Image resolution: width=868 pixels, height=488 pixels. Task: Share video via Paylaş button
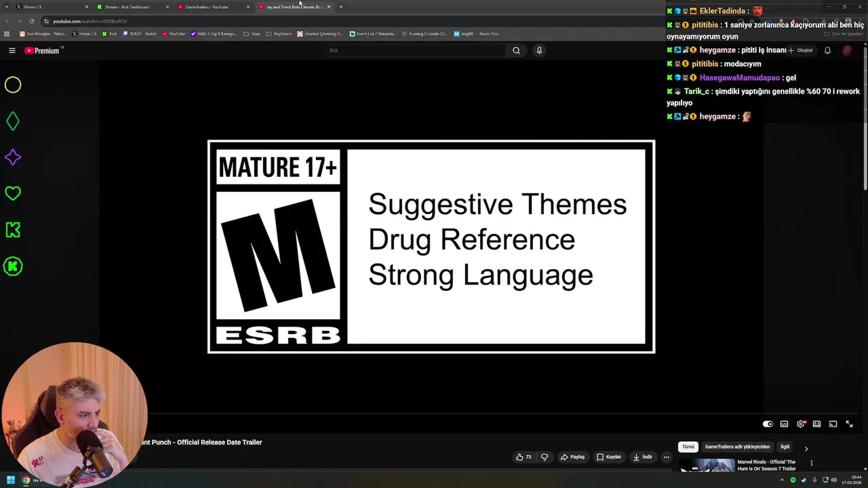coord(572,457)
